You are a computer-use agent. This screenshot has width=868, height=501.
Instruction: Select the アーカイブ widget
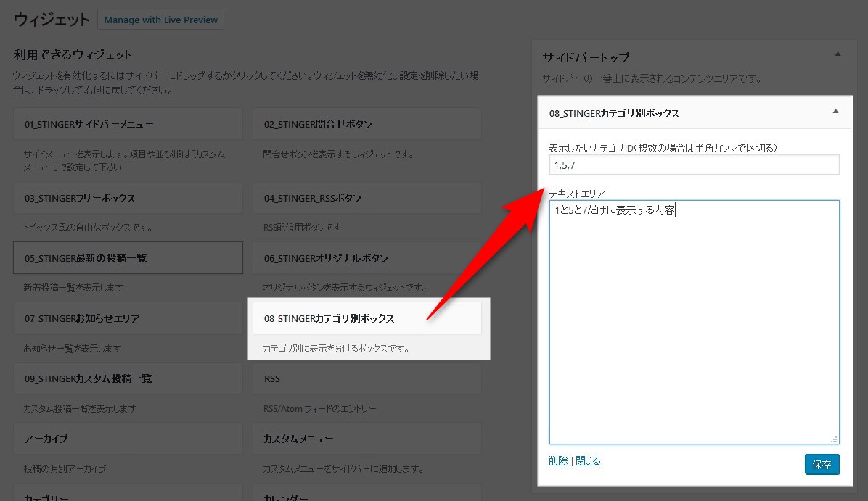[x=128, y=439]
